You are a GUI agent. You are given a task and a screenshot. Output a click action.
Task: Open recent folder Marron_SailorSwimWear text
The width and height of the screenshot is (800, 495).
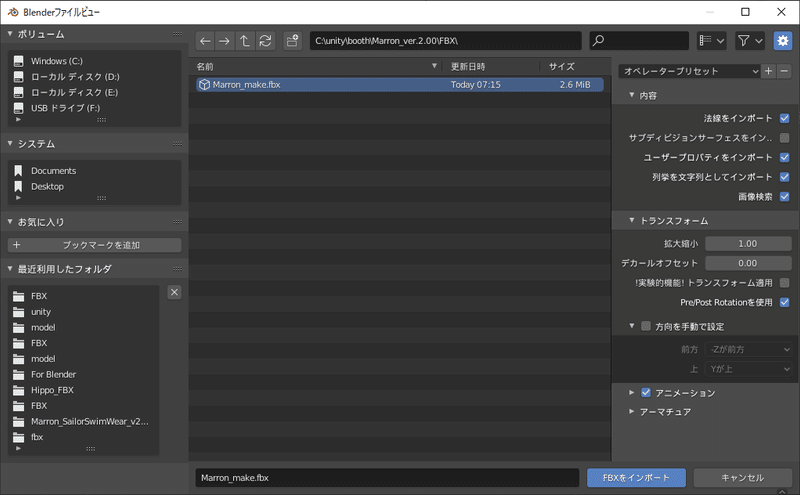90,422
